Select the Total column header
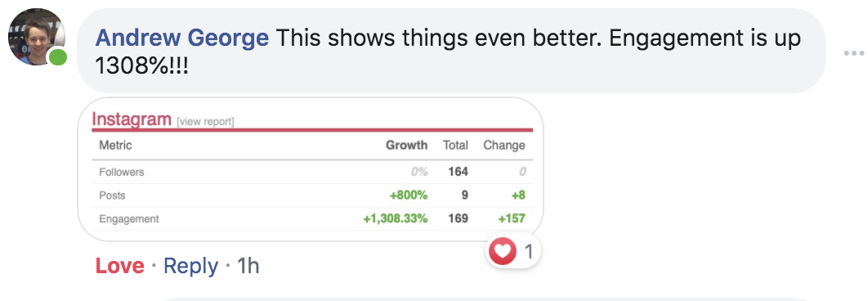868x301 pixels. [x=455, y=146]
